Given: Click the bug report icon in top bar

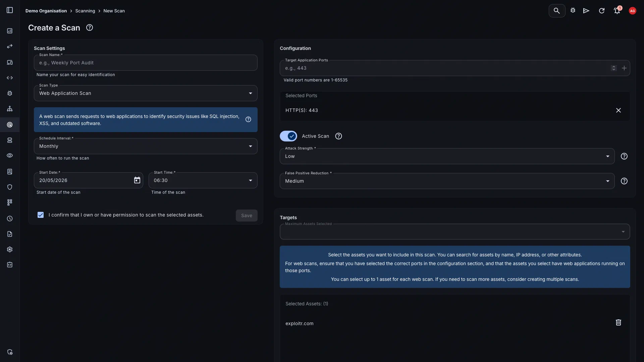Looking at the screenshot, I should (x=573, y=11).
